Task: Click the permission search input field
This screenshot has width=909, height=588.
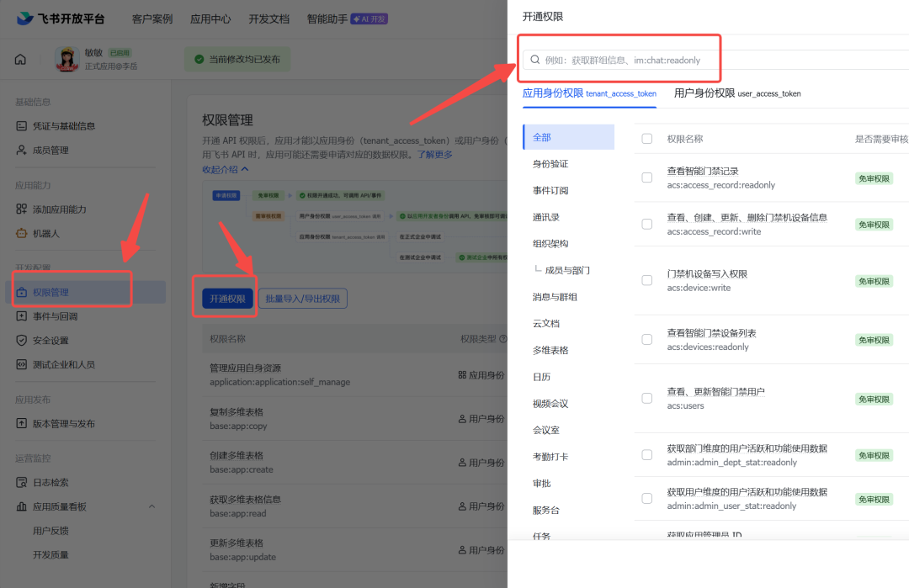Action: 716,60
